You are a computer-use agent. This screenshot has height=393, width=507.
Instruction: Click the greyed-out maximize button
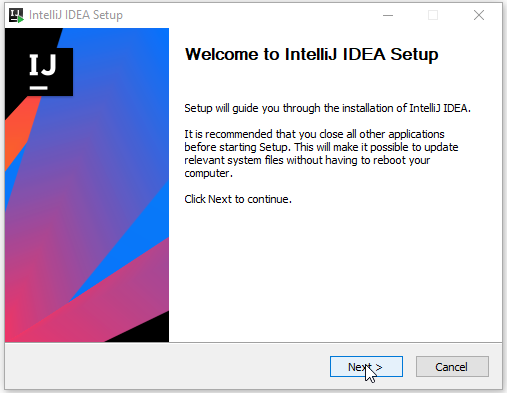pyautogui.click(x=433, y=15)
